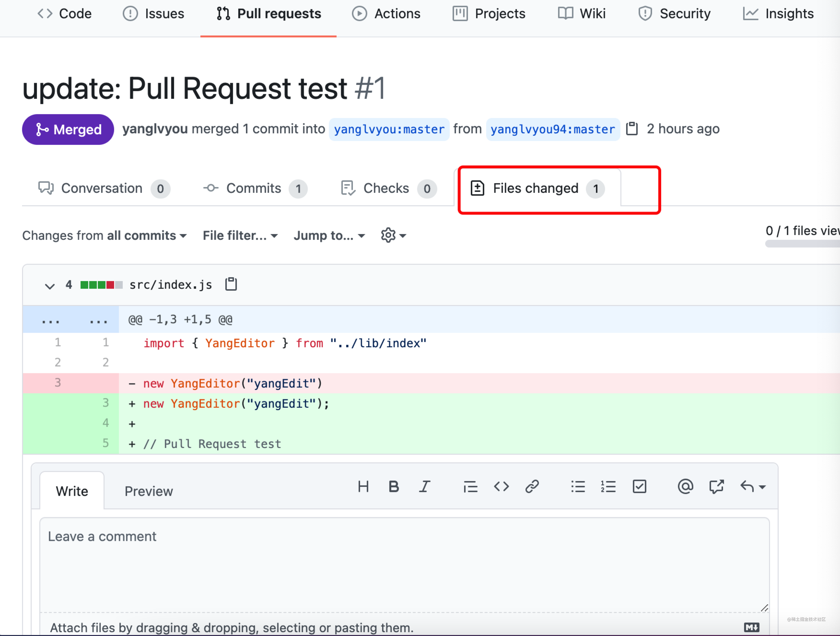The width and height of the screenshot is (840, 636).
Task: Open the Insights tab
Action: pyautogui.click(x=778, y=14)
